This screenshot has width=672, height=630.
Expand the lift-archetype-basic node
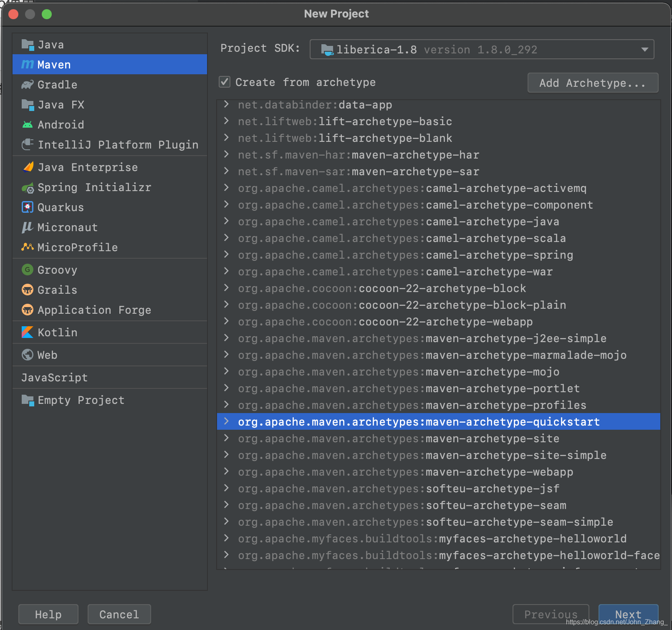226,121
